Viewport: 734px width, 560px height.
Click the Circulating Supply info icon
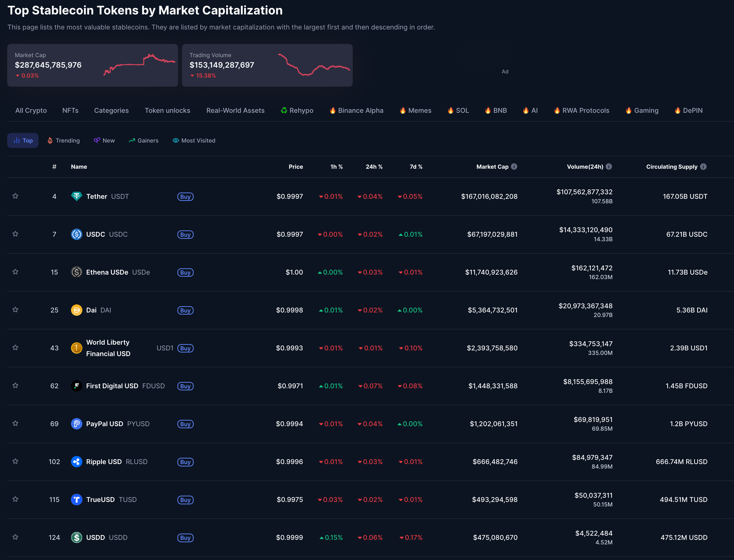(x=703, y=167)
